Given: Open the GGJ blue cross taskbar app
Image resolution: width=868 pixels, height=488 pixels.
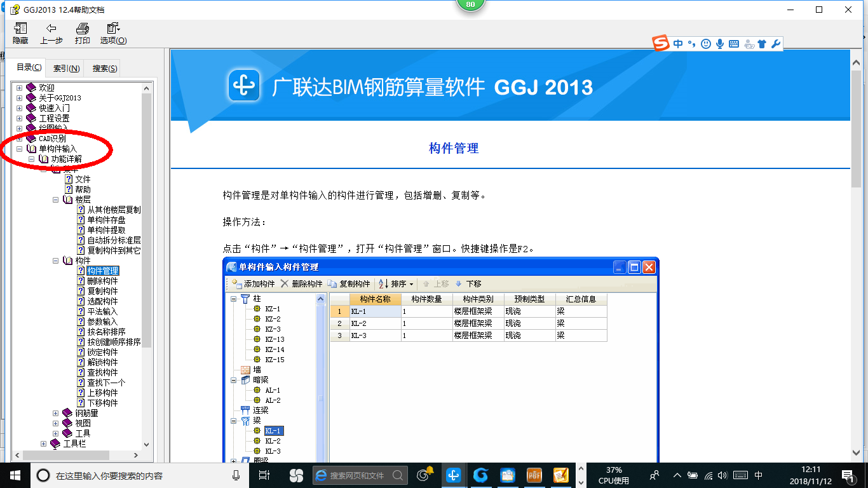Looking at the screenshot, I should [x=453, y=475].
